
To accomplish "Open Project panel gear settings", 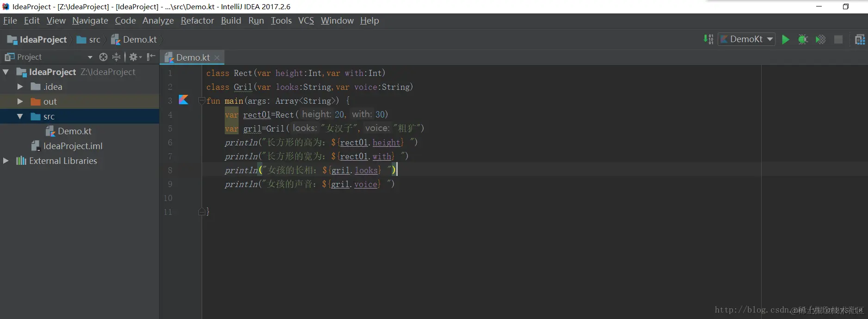I will point(135,57).
